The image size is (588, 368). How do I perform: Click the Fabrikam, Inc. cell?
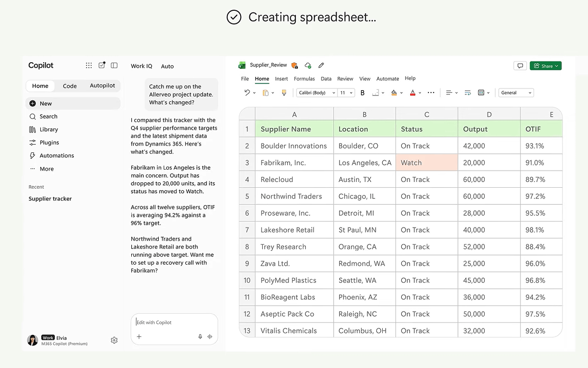point(294,163)
